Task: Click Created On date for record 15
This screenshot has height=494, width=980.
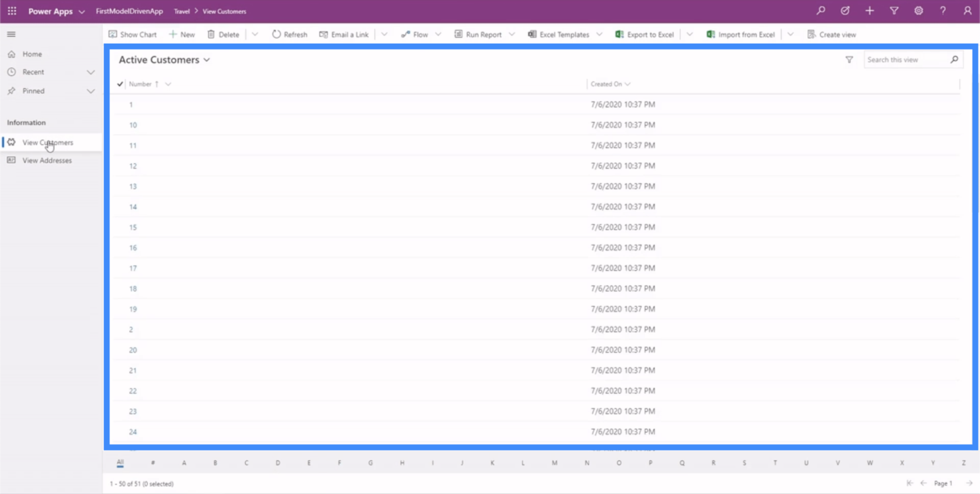Action: click(622, 227)
